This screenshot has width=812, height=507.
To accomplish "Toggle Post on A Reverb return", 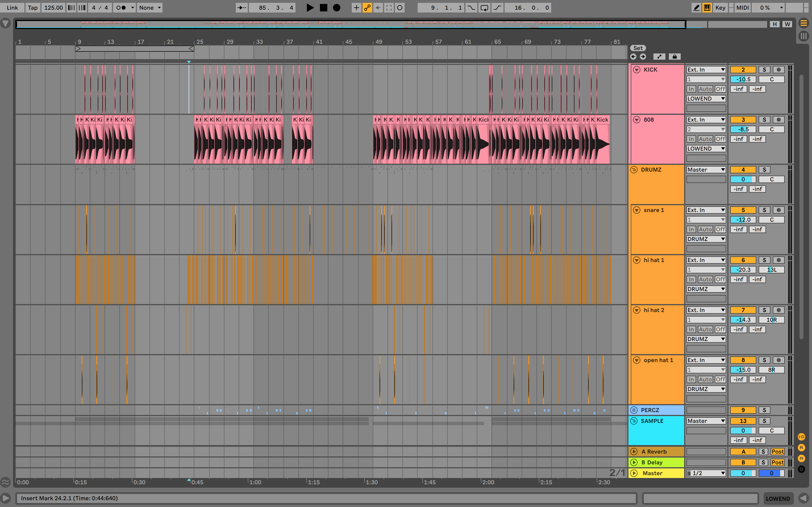I will click(x=778, y=452).
